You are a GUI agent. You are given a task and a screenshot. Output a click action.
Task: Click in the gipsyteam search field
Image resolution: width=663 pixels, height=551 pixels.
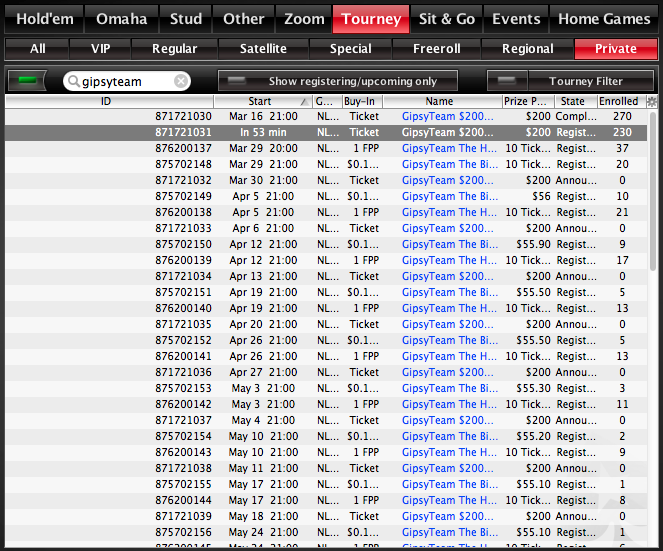pyautogui.click(x=126, y=81)
